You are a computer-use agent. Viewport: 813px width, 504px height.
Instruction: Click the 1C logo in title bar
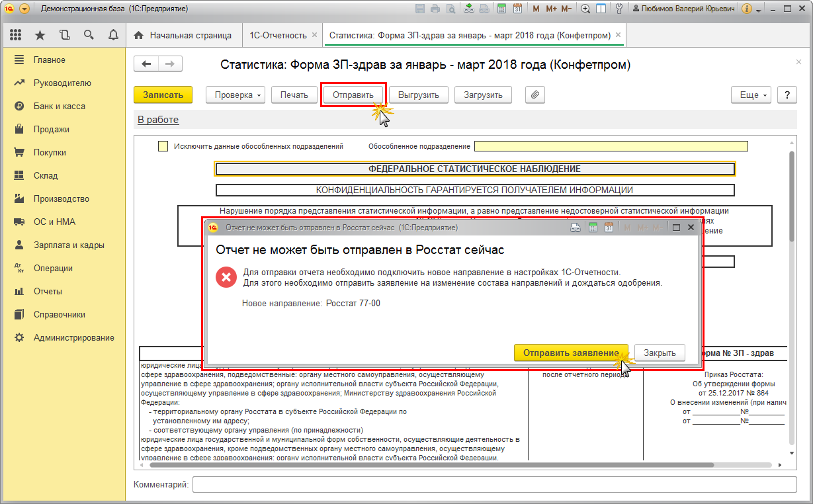click(x=9, y=9)
